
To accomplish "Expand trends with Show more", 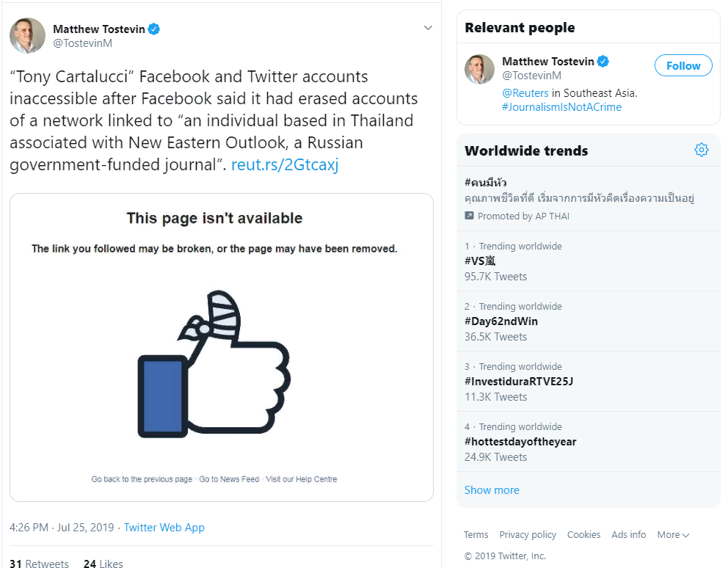I will 492,490.
